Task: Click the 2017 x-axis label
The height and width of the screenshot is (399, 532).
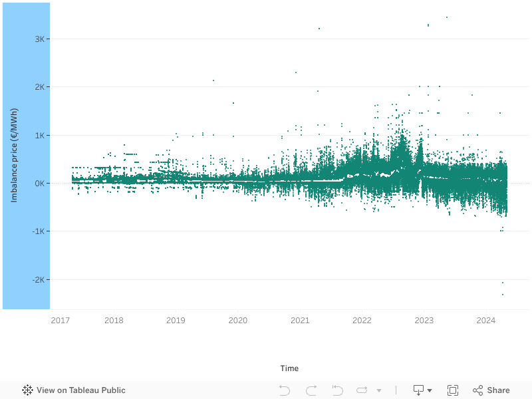Action: pyautogui.click(x=61, y=321)
